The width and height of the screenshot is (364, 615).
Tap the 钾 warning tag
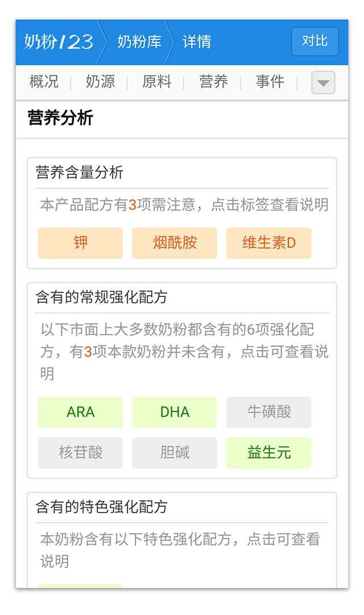[80, 243]
